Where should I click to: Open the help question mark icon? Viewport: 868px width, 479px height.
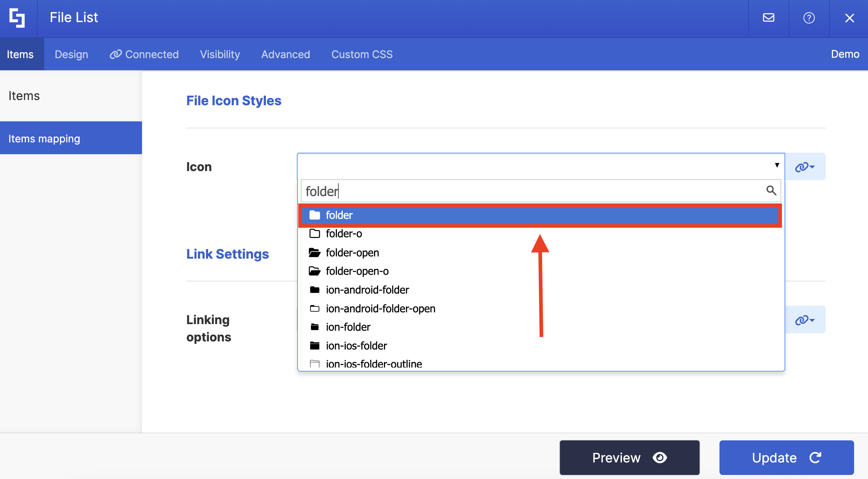809,18
